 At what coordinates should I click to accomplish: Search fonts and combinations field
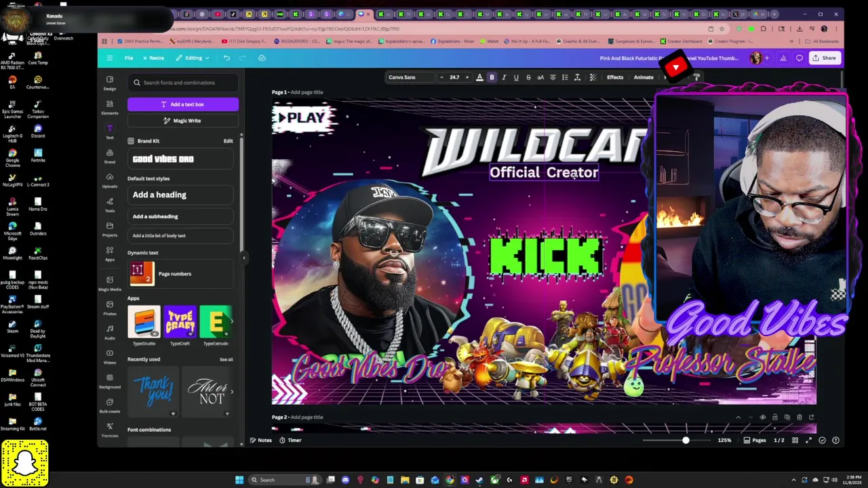tap(183, 83)
